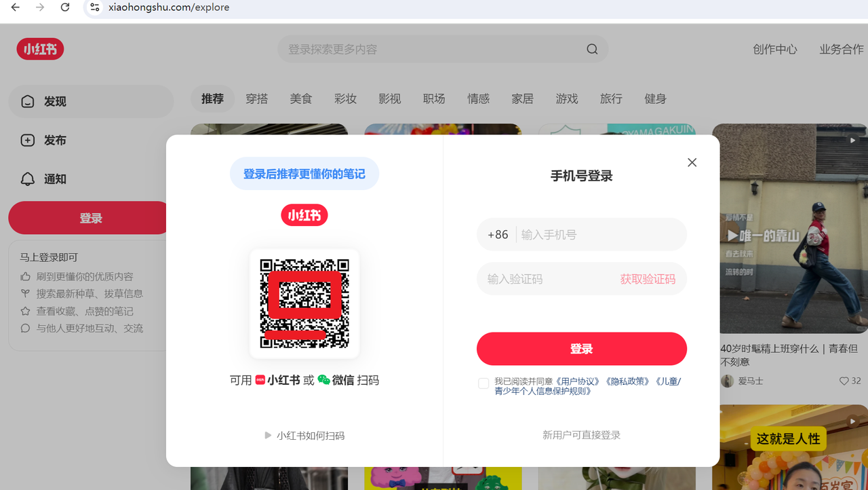Click the 马上登录即可 heading
The width and height of the screenshot is (868, 490).
pos(49,257)
